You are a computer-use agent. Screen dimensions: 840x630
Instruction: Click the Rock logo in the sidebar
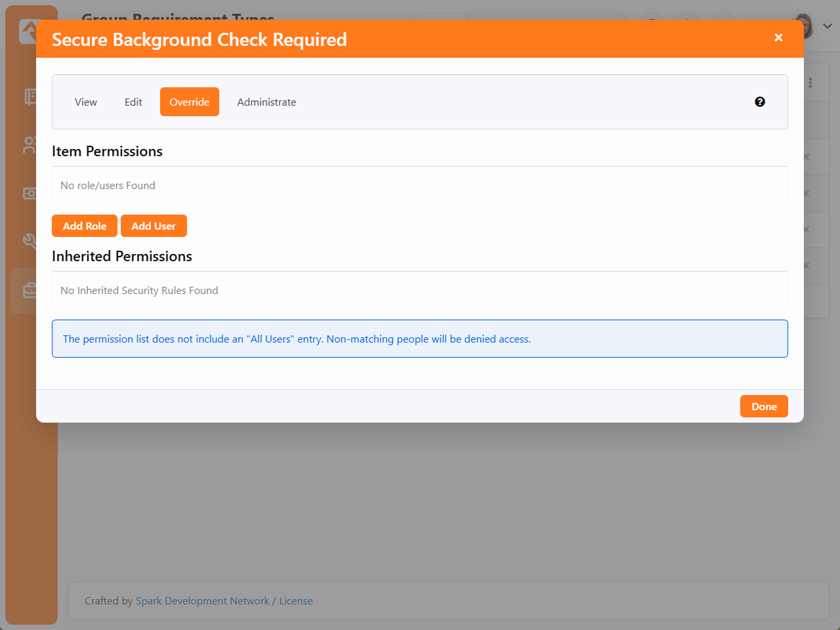28,30
